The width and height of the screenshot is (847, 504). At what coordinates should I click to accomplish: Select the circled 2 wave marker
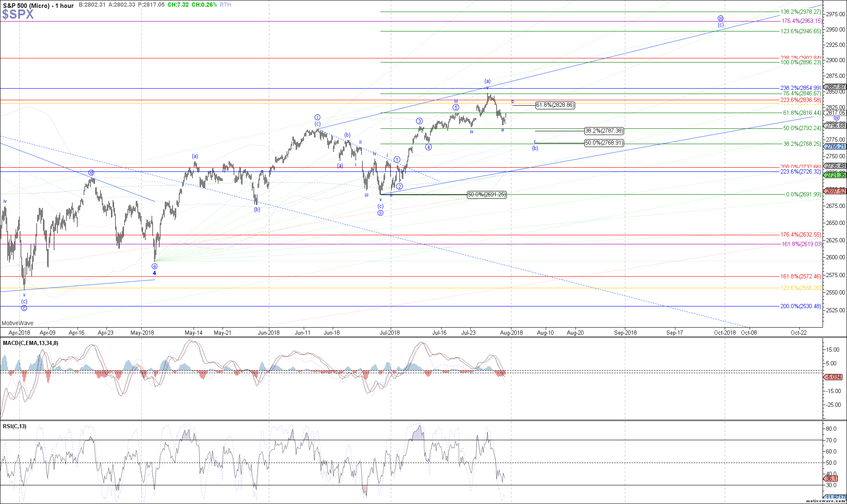tap(399, 186)
